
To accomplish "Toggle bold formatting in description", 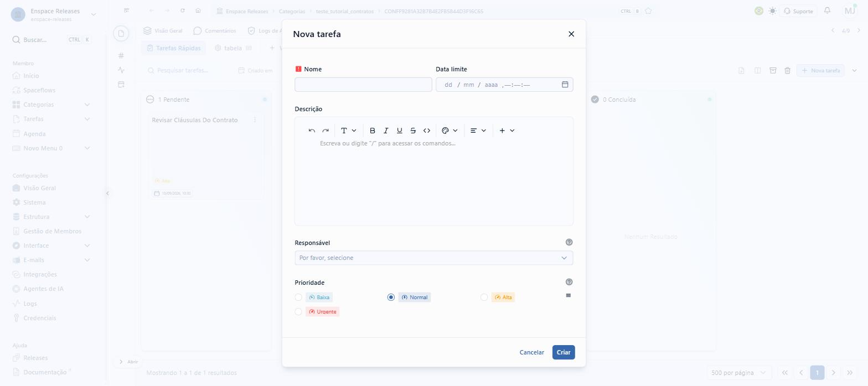I will click(373, 131).
